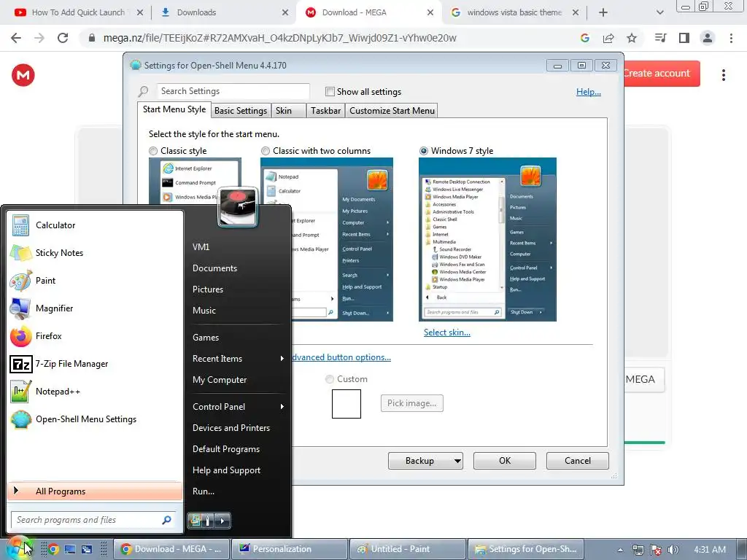The width and height of the screenshot is (747, 560).
Task: Show hidden system tray icons
Action: click(x=620, y=550)
